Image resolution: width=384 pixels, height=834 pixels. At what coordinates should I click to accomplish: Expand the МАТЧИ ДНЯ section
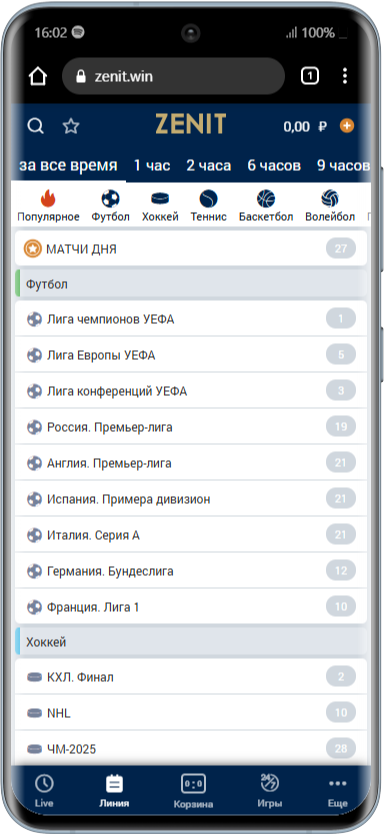(190, 248)
